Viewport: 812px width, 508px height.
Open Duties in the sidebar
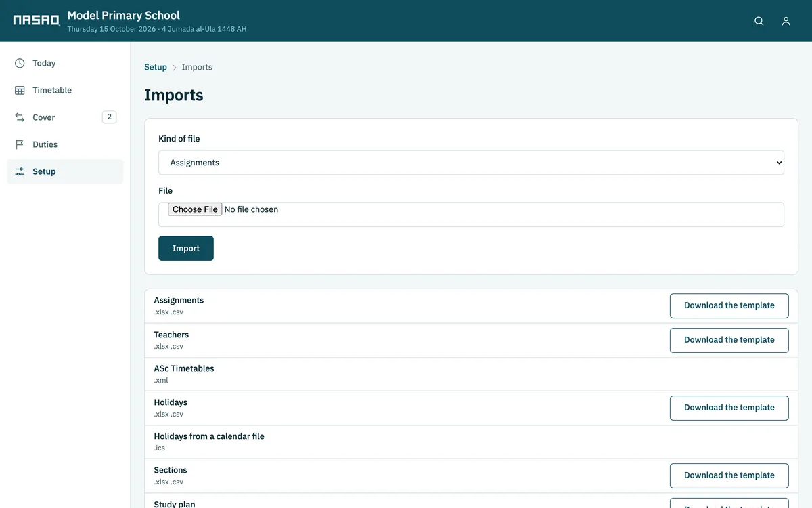point(65,144)
